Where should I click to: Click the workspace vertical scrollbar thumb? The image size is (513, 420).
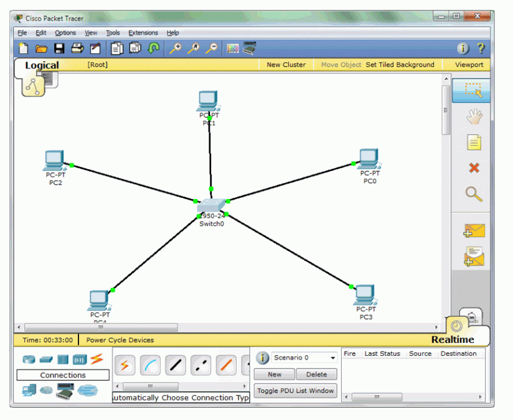(x=446, y=110)
